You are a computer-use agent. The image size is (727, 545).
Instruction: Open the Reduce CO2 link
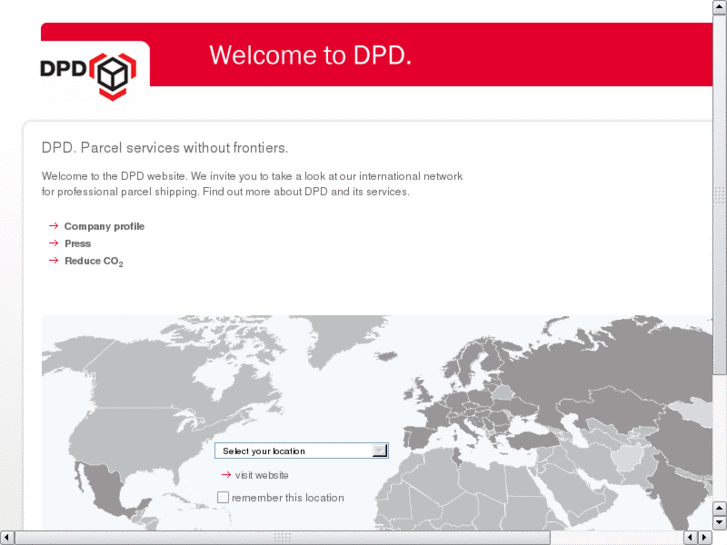point(94,261)
